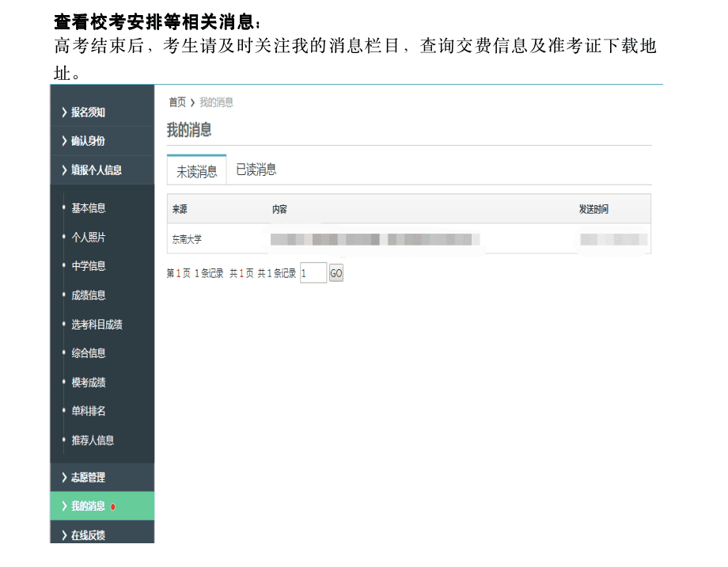Expand the 志愿管理 sidebar section
728x567 pixels.
88,478
